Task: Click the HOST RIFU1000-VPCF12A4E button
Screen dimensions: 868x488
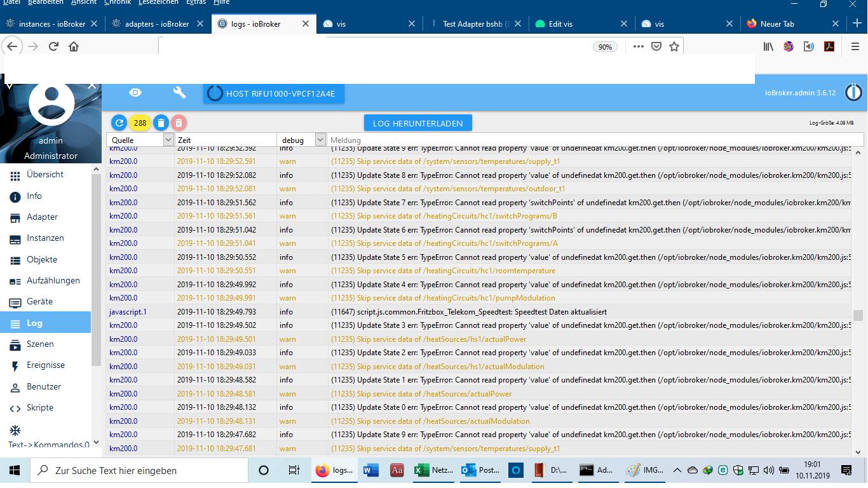Action: point(274,94)
